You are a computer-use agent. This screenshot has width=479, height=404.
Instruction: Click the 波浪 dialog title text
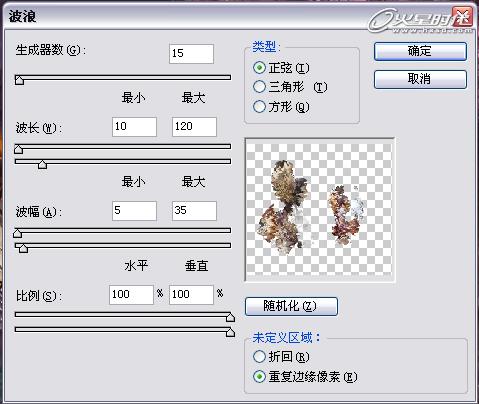tap(22, 16)
